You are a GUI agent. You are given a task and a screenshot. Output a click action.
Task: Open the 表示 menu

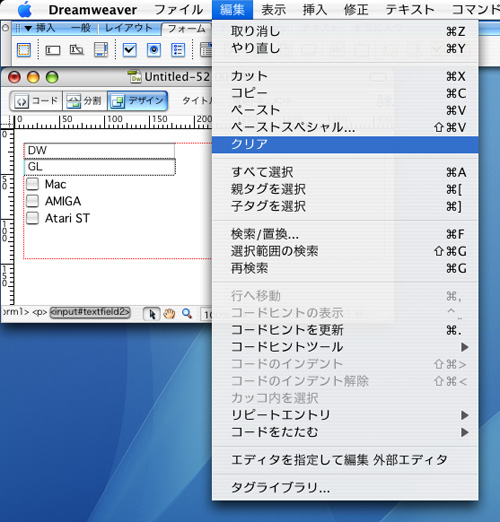click(274, 10)
